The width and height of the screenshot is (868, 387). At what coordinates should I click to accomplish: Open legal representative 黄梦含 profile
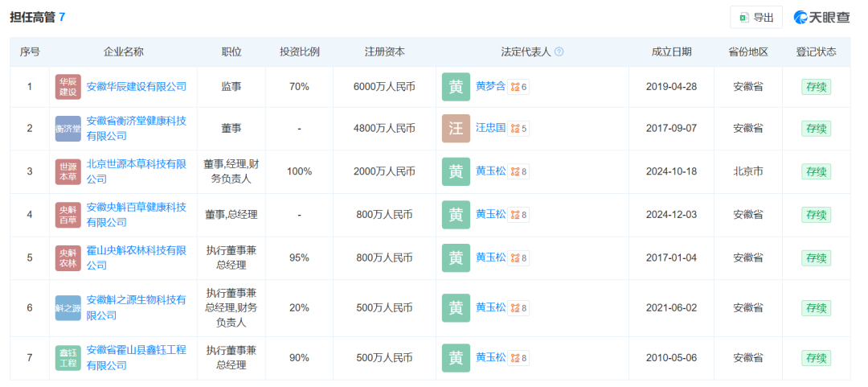click(490, 86)
